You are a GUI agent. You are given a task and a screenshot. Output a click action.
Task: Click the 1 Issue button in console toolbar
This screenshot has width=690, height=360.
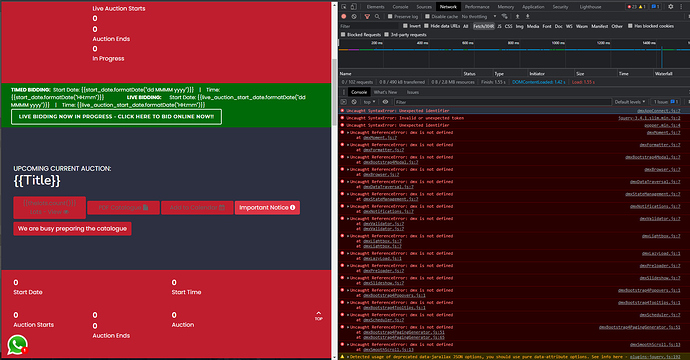click(x=667, y=102)
